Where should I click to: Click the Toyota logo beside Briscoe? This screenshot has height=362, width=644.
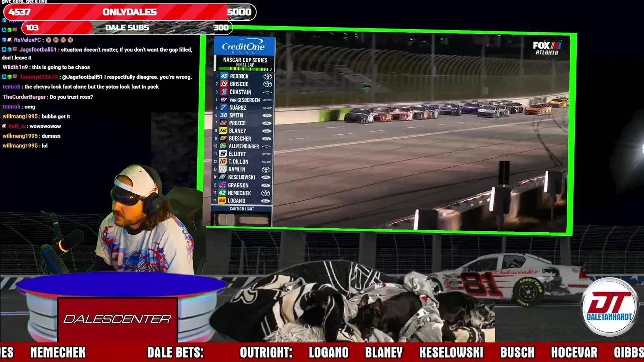267,84
